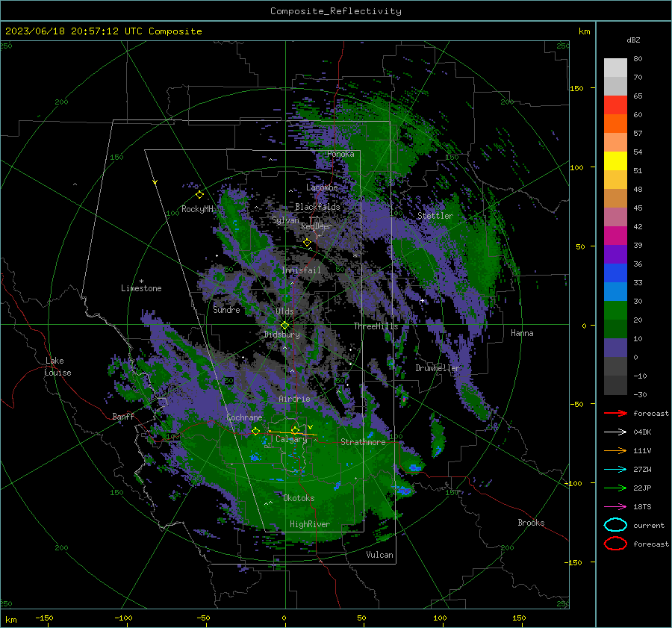The height and width of the screenshot is (628, 672).
Task: Select the bright yellow 54 dBZ swatch
Action: tap(615, 161)
